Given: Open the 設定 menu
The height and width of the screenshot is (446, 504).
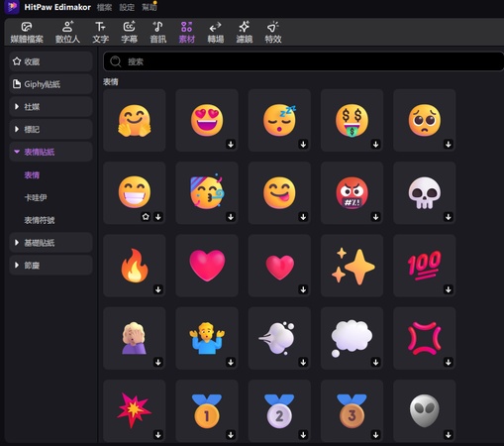Looking at the screenshot, I should tap(127, 7).
